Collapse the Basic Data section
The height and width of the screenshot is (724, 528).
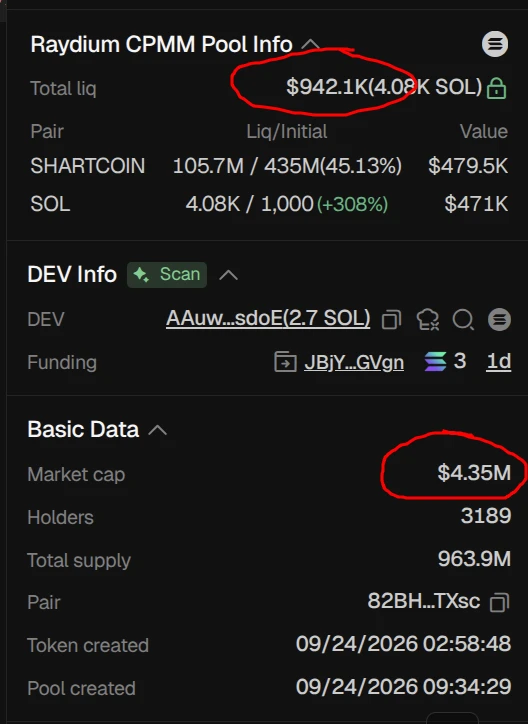(x=157, y=430)
